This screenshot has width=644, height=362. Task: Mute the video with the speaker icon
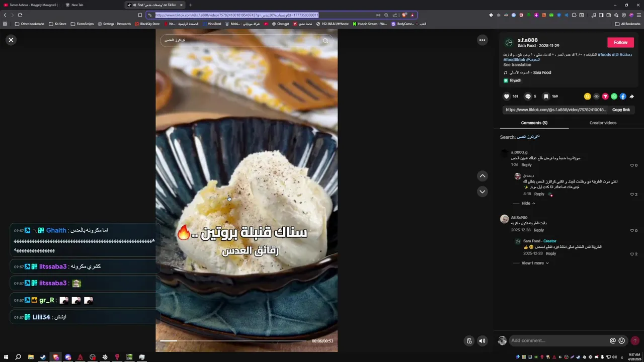tap(482, 341)
